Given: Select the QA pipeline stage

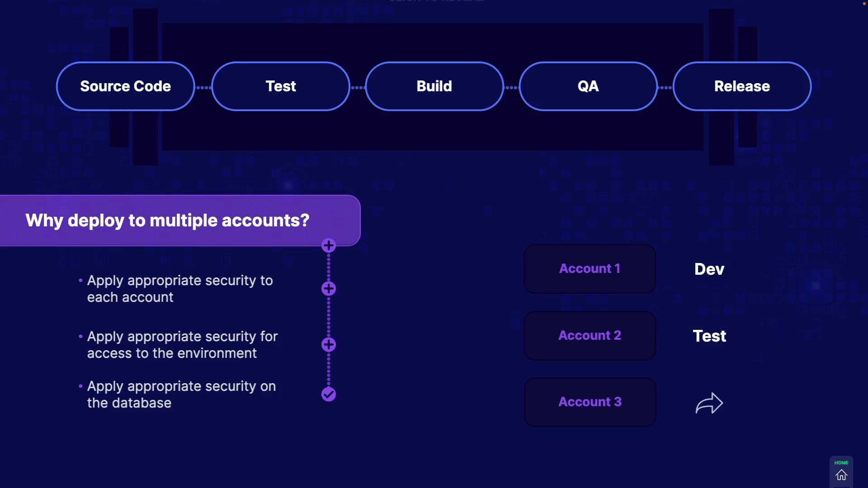Looking at the screenshot, I should [x=588, y=86].
